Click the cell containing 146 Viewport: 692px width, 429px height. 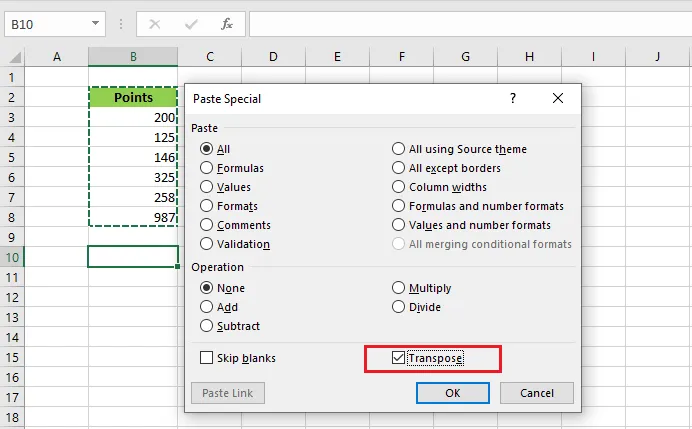point(133,157)
